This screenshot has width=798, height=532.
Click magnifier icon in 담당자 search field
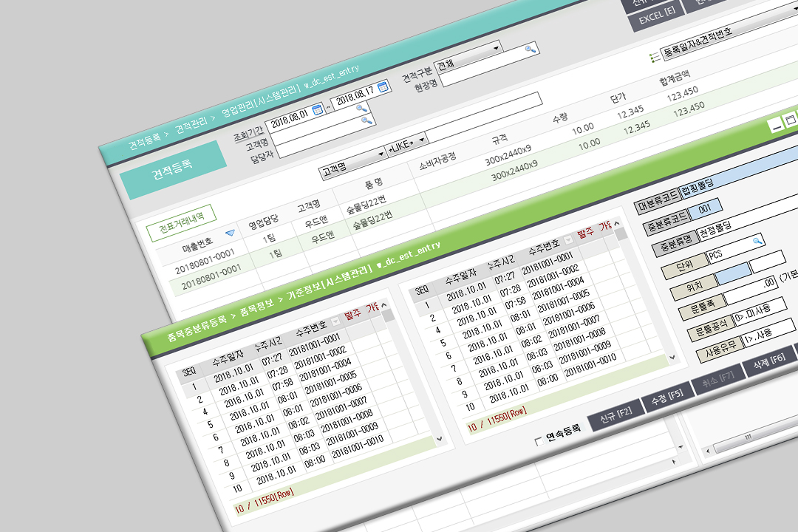(x=366, y=120)
